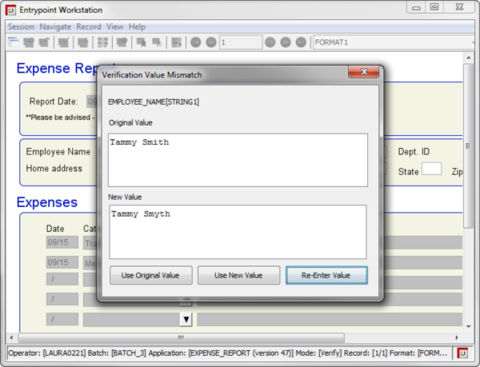Close the Verification Value Mismatch dialog
The image size is (480, 367).
tap(364, 72)
